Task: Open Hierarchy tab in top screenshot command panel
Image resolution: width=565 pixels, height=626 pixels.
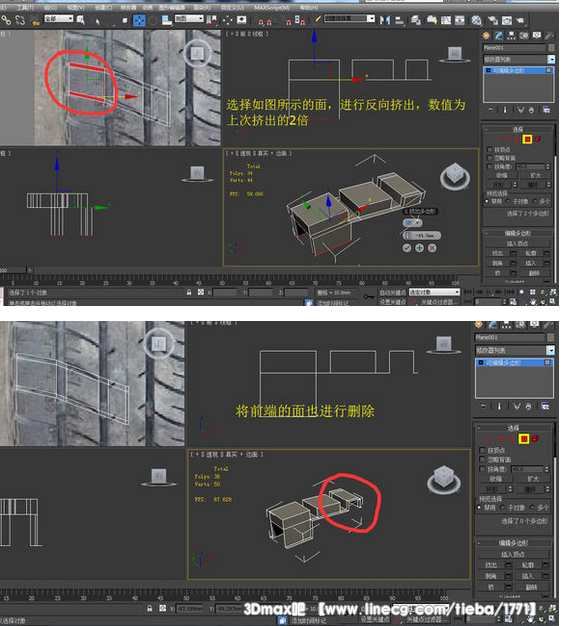Action: coord(511,36)
